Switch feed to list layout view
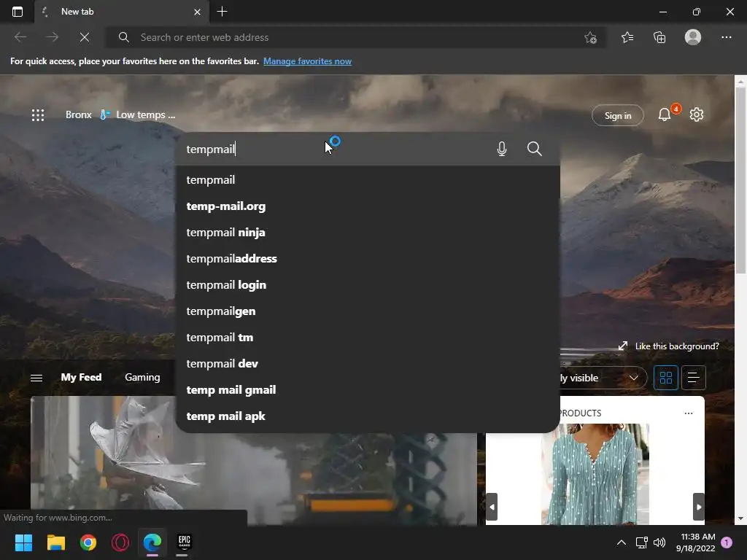Screen dimensions: 747x560 [693, 378]
